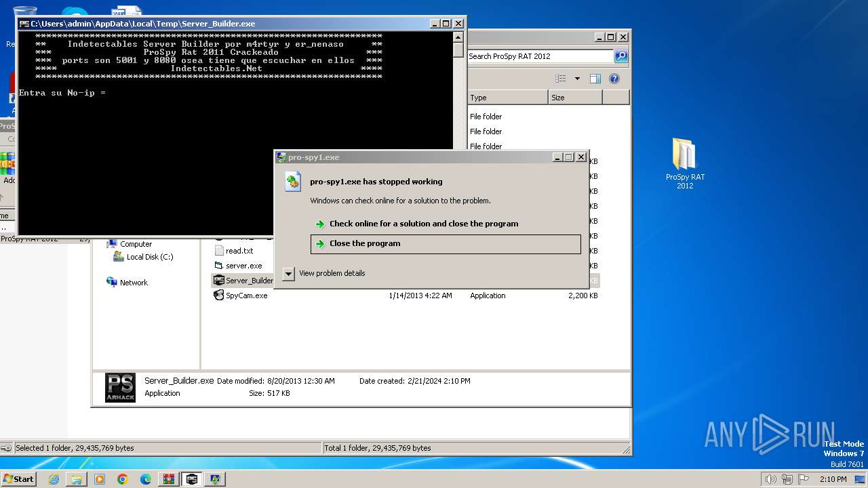This screenshot has height=488, width=868.
Task: Close the pro-spy1.exe dialog window
Action: (581, 157)
